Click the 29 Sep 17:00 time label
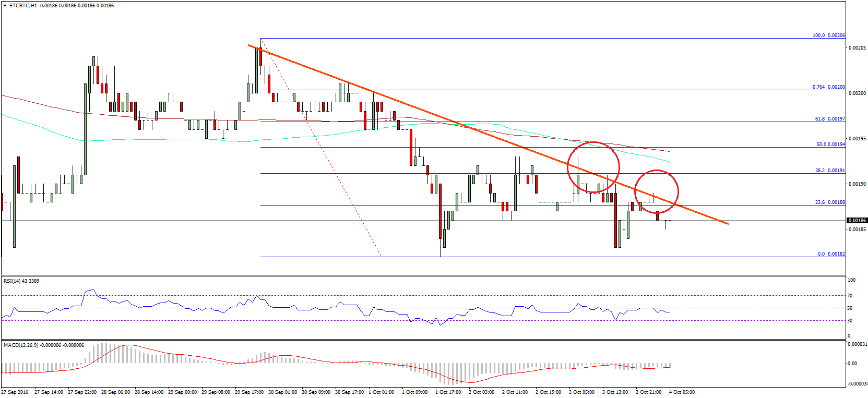This screenshot has width=868, height=398. (x=249, y=392)
